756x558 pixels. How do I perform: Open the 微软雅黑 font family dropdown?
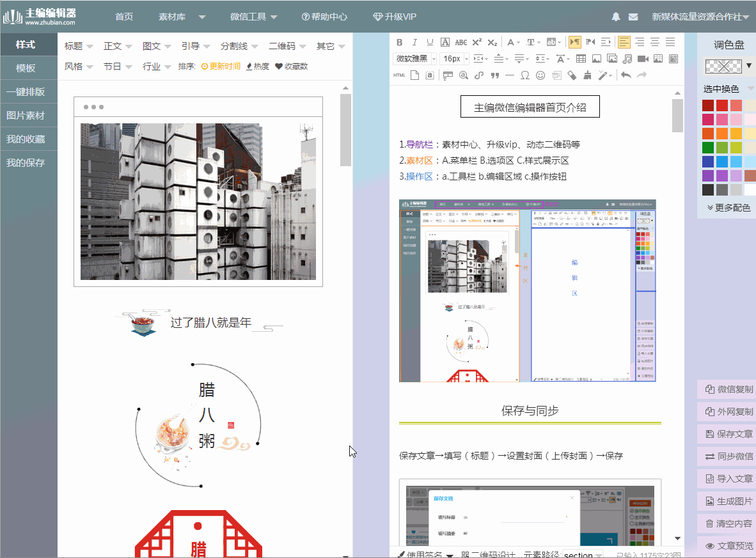coord(413,58)
